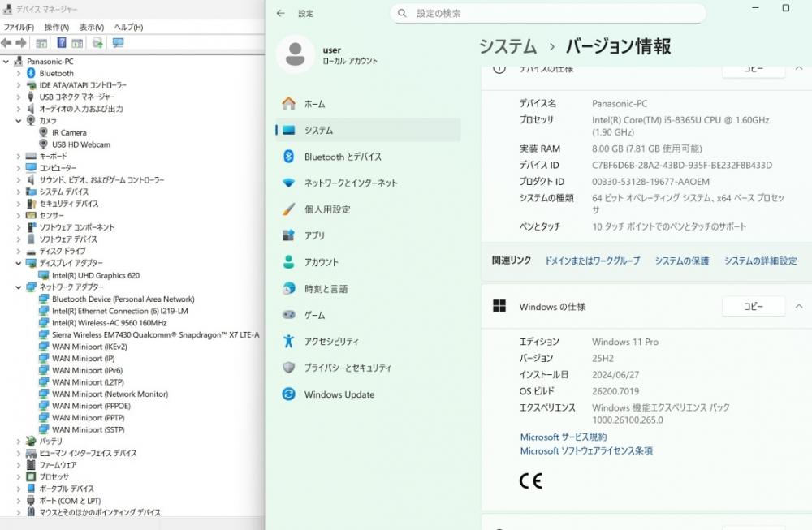Select WAN Miniport (PPPOE) entry

coord(91,407)
